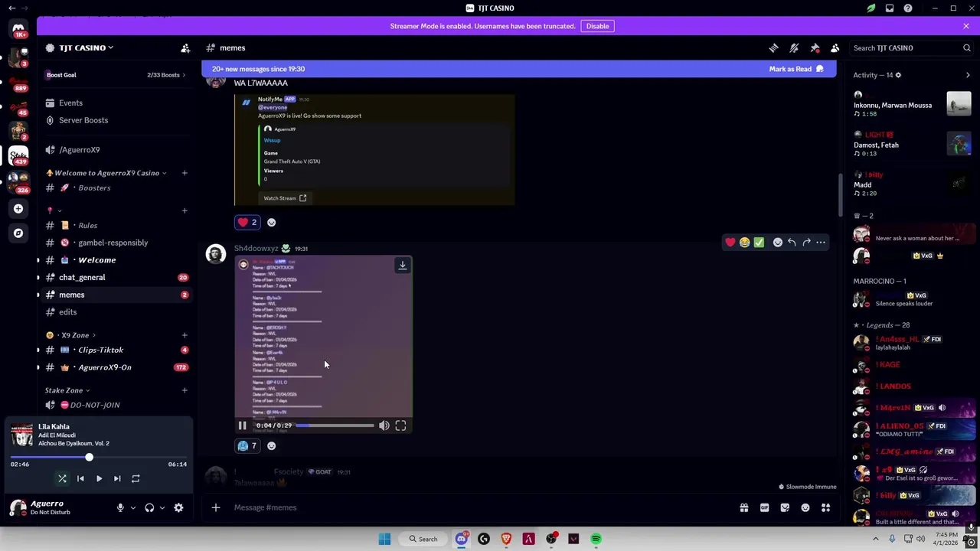
Task: Pause the video in Sh4doowxyz message
Action: click(242, 425)
